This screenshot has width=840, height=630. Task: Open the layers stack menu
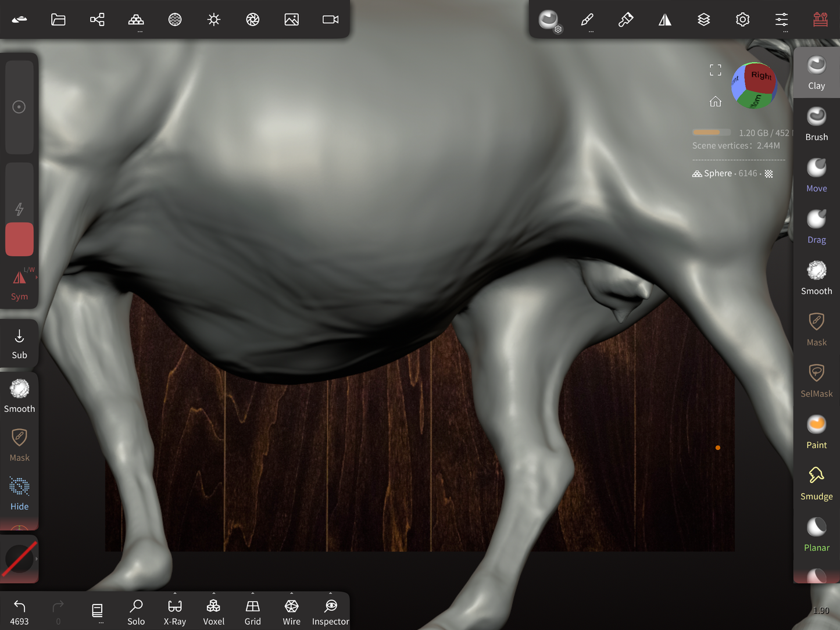pyautogui.click(x=703, y=20)
